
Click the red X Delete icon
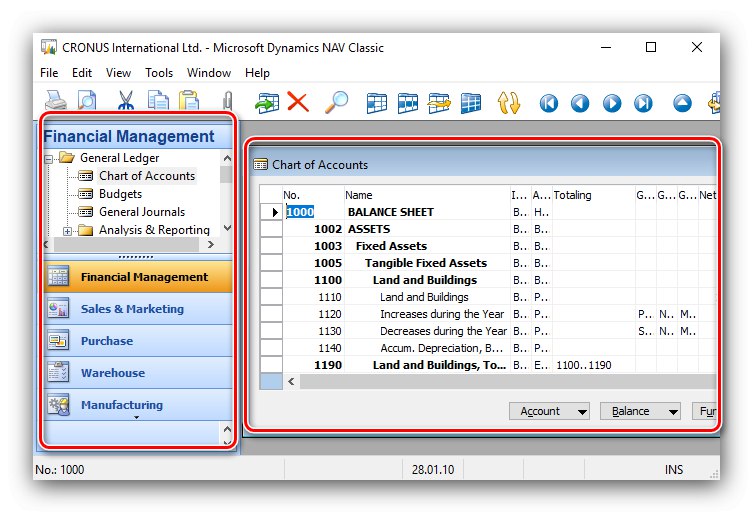tap(298, 102)
